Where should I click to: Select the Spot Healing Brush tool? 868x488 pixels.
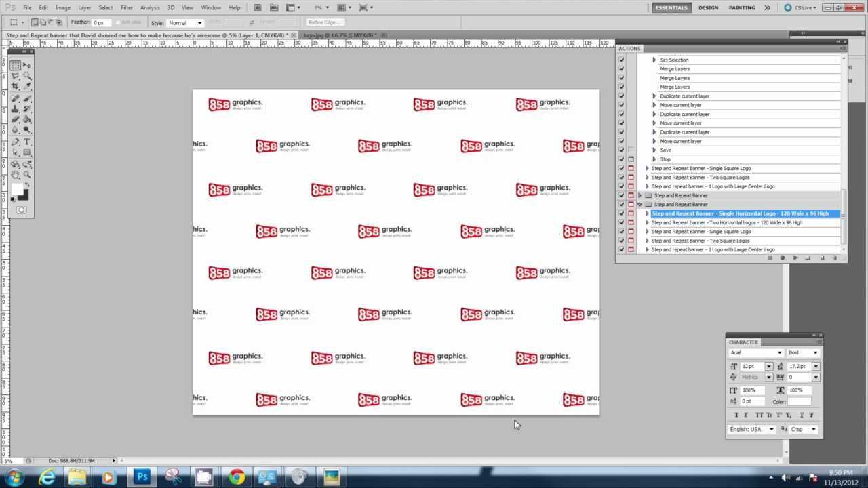tap(15, 98)
